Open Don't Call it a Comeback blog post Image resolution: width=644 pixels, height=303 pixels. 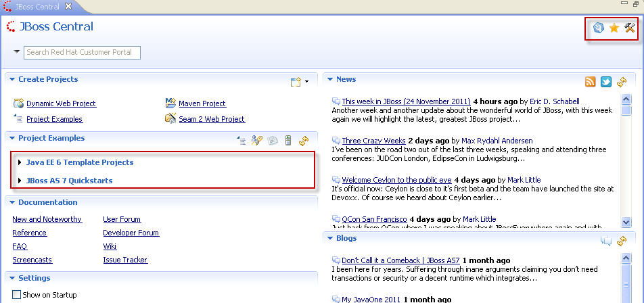click(x=401, y=260)
